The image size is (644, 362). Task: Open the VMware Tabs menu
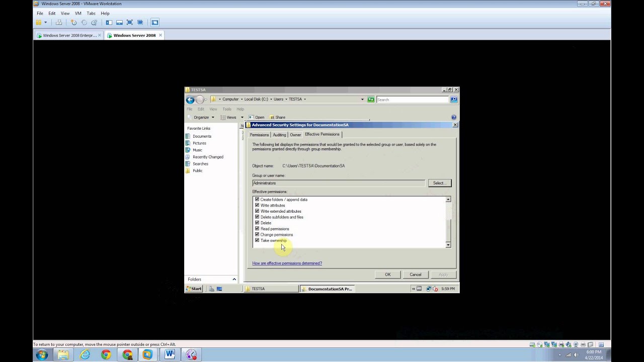pyautogui.click(x=91, y=13)
